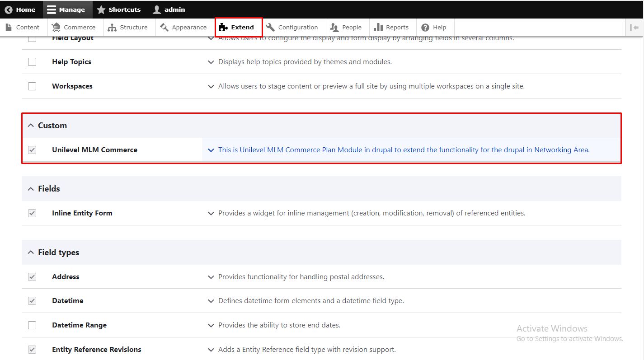Go to the Extend page
The width and height of the screenshot is (644, 360).
[239, 28]
